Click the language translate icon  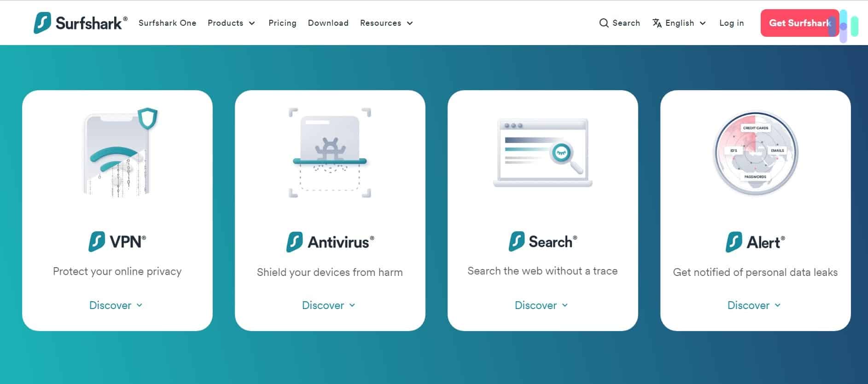[x=657, y=23]
